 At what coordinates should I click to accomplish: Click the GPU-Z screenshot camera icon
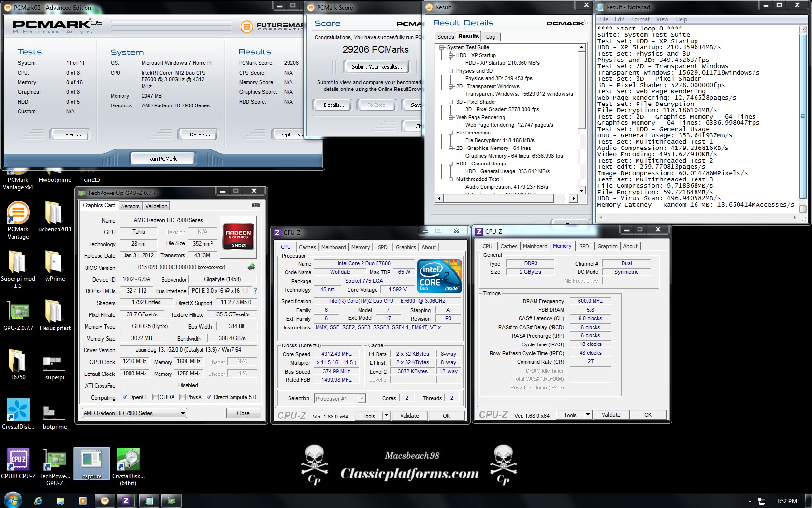tap(255, 205)
